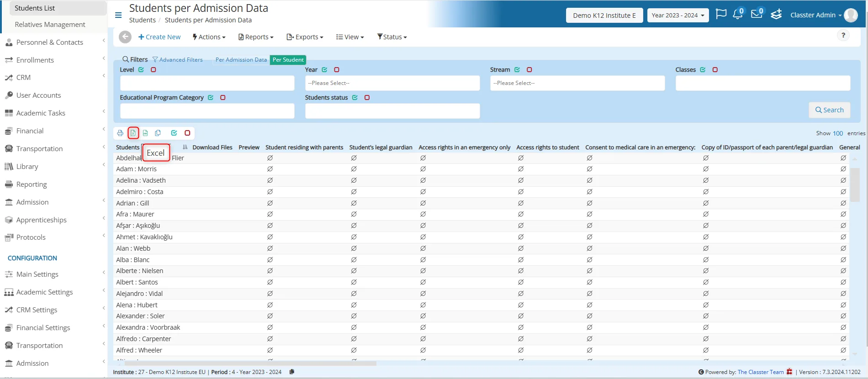
Task: Open CRM Settings in the sidebar
Action: 37,310
